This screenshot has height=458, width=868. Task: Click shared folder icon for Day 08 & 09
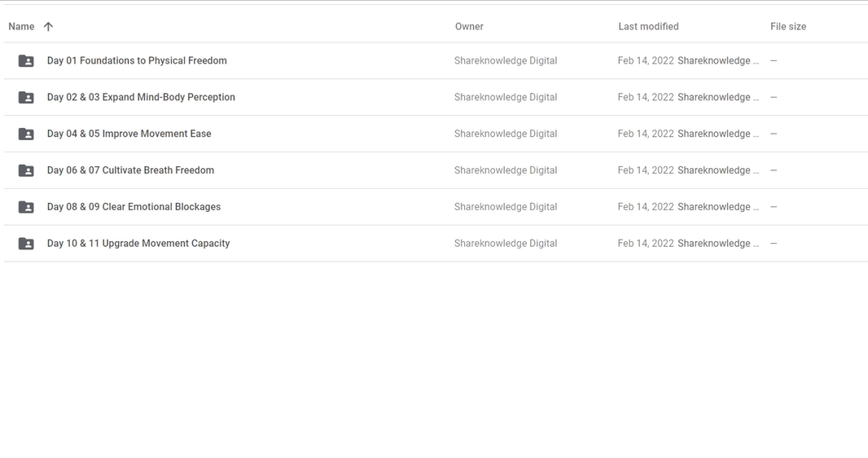26,207
